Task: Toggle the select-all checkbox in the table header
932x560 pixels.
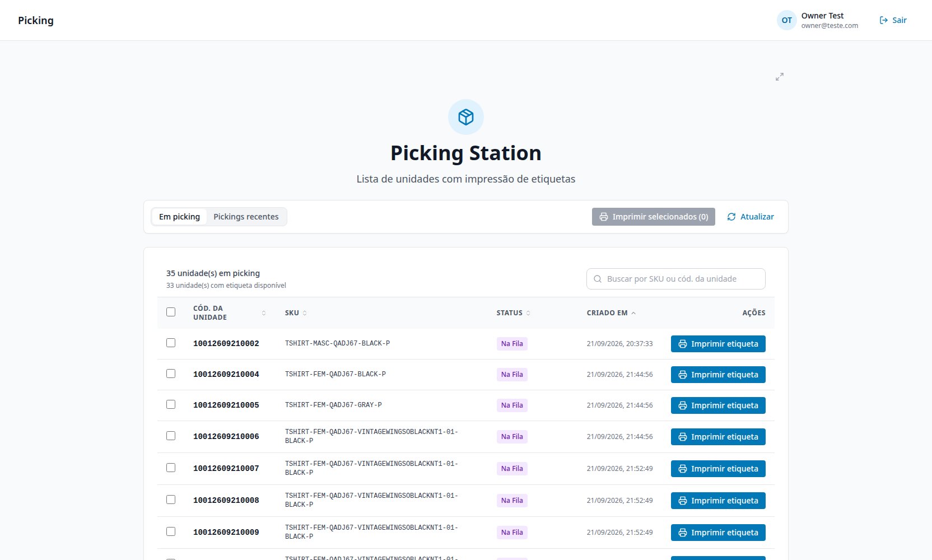Action: click(171, 312)
